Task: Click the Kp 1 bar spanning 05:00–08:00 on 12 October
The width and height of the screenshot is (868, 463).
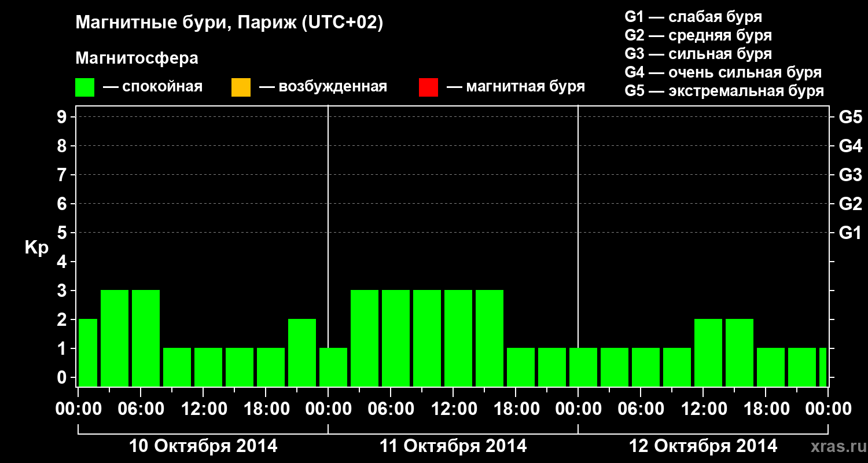Action: 646,367
